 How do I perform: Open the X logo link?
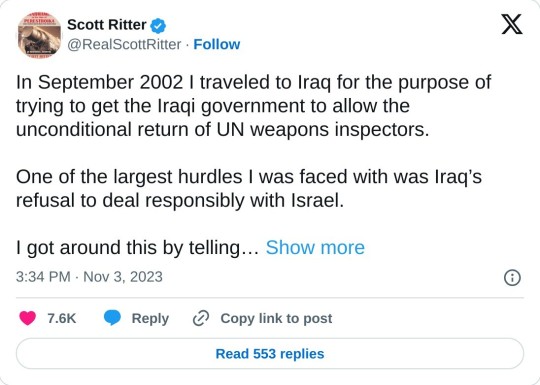coord(512,24)
